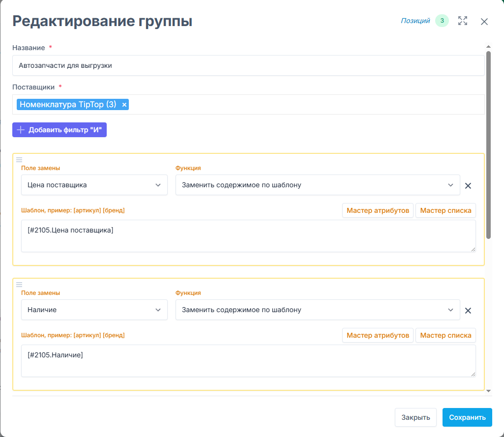Click the dialog's vertical scrollbar thumb
The height and width of the screenshot is (437, 504).
click(488, 143)
